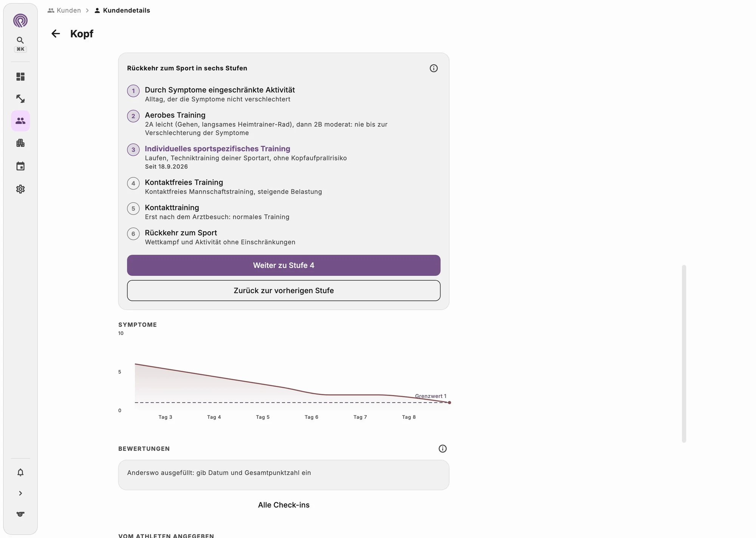Click the Alle Check-ins link
The image size is (756, 538).
[283, 505]
